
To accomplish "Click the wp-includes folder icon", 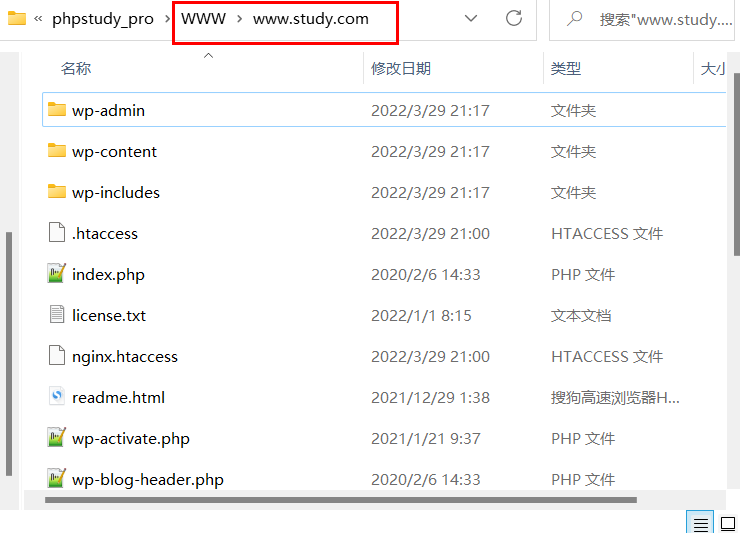I will coord(57,192).
